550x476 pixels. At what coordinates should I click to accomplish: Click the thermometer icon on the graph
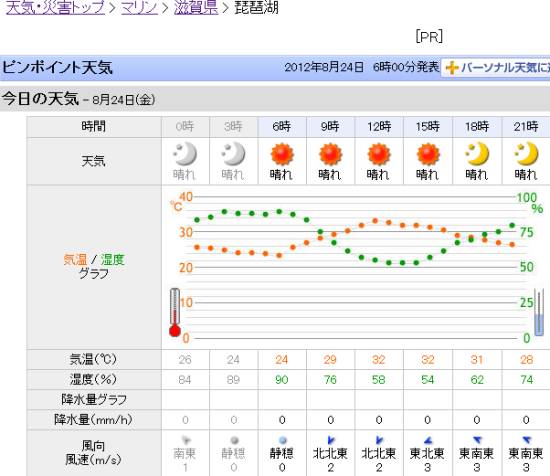pyautogui.click(x=175, y=312)
